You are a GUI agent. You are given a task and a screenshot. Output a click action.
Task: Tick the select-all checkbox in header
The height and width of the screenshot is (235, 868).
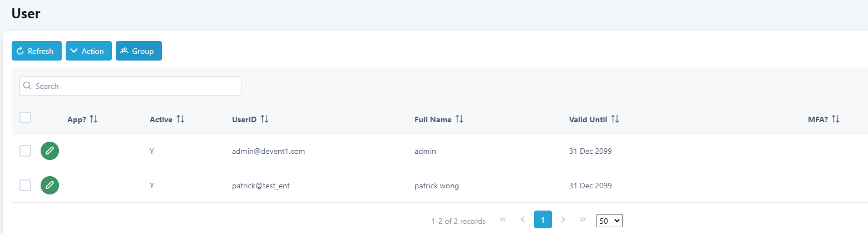[25, 117]
